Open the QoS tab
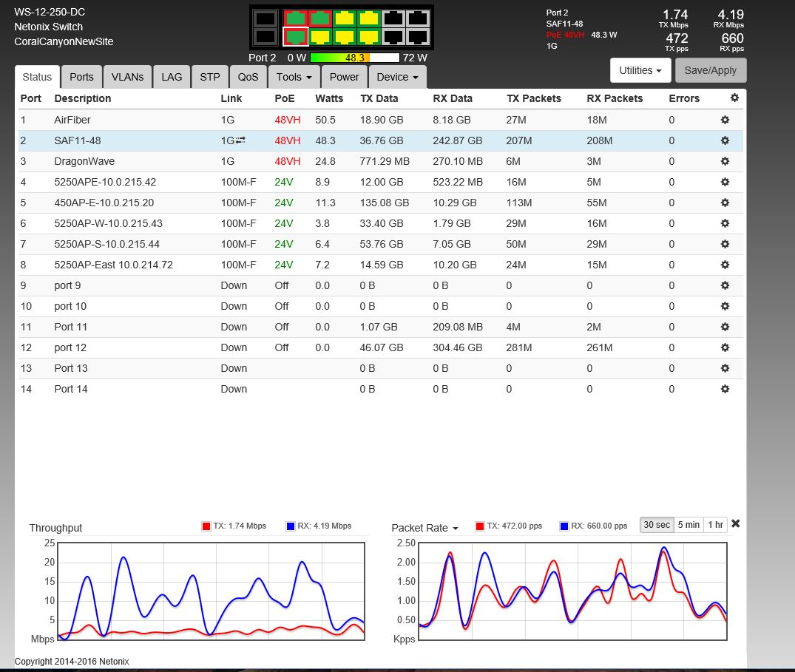 click(x=248, y=77)
